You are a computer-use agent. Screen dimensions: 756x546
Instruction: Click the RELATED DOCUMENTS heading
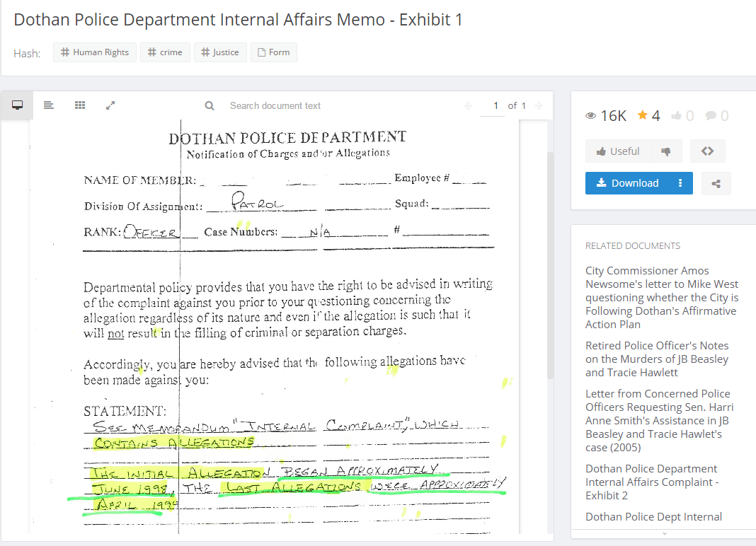point(633,246)
